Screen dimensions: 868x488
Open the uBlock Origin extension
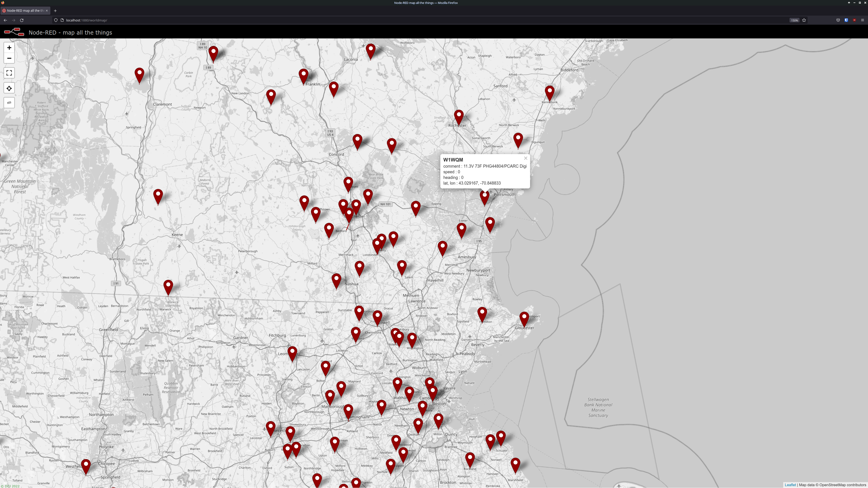[854, 20]
